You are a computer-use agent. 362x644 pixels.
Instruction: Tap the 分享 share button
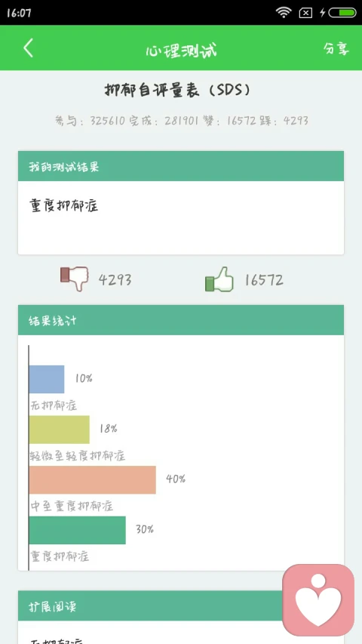pyautogui.click(x=336, y=48)
